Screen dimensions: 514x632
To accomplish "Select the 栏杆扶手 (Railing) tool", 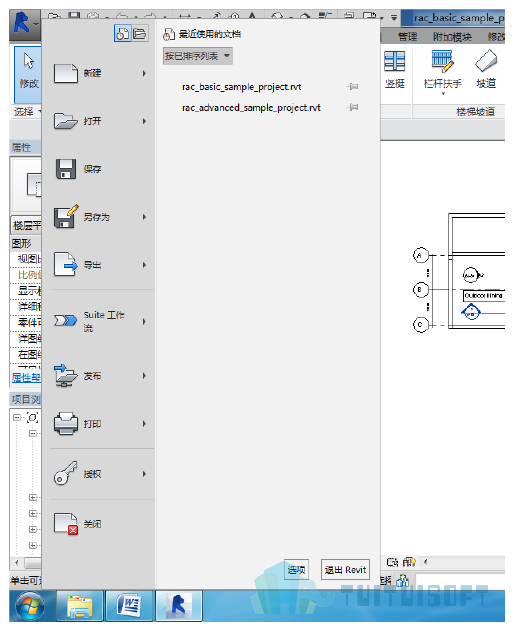I will [x=443, y=69].
